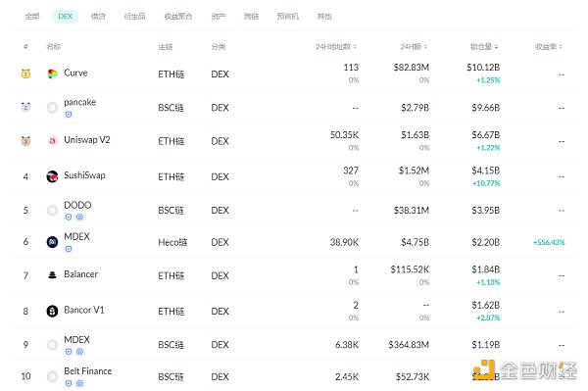Sort by the 24H额 column
The image size is (588, 391).
[414, 46]
